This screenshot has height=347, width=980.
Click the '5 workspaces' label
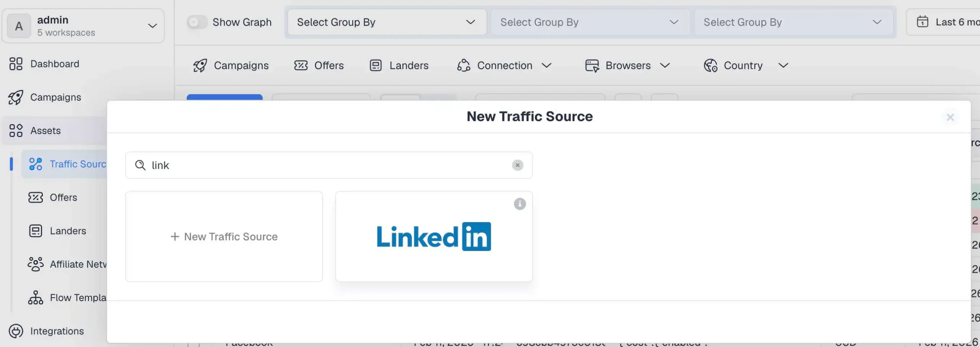pos(66,33)
